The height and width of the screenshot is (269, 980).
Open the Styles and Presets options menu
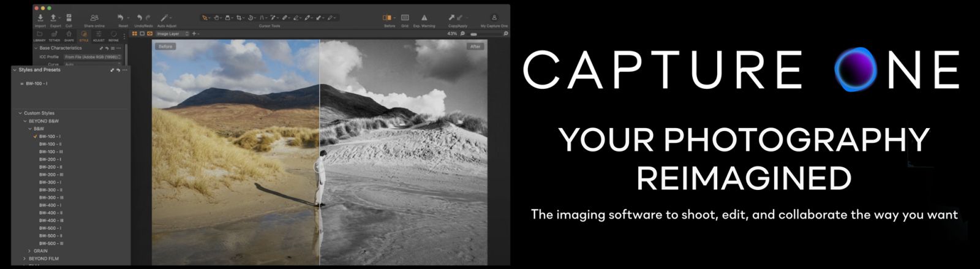coord(125,70)
